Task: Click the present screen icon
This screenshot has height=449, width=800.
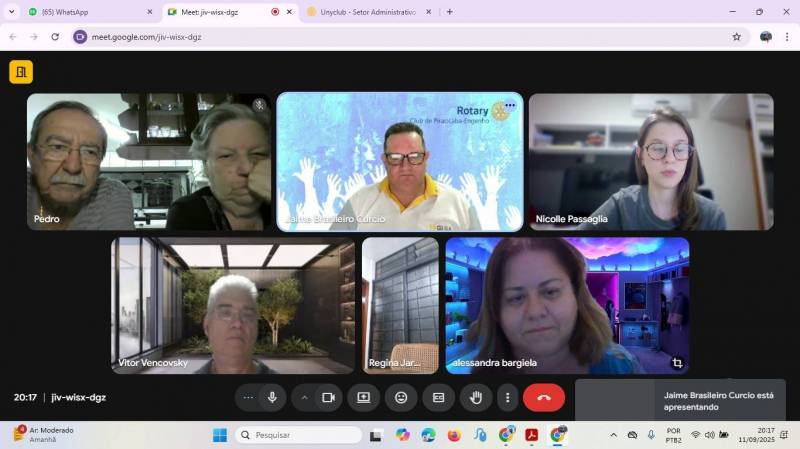Action: [364, 397]
